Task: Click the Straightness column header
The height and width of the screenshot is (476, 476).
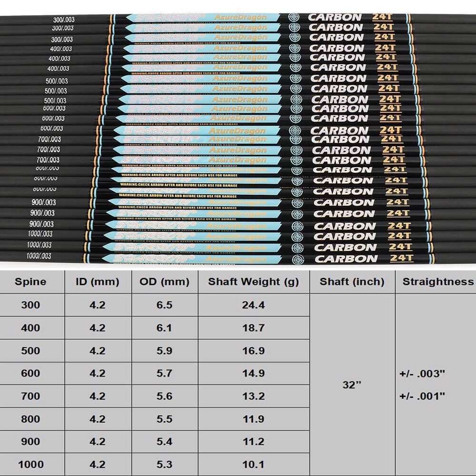Action: click(x=437, y=281)
